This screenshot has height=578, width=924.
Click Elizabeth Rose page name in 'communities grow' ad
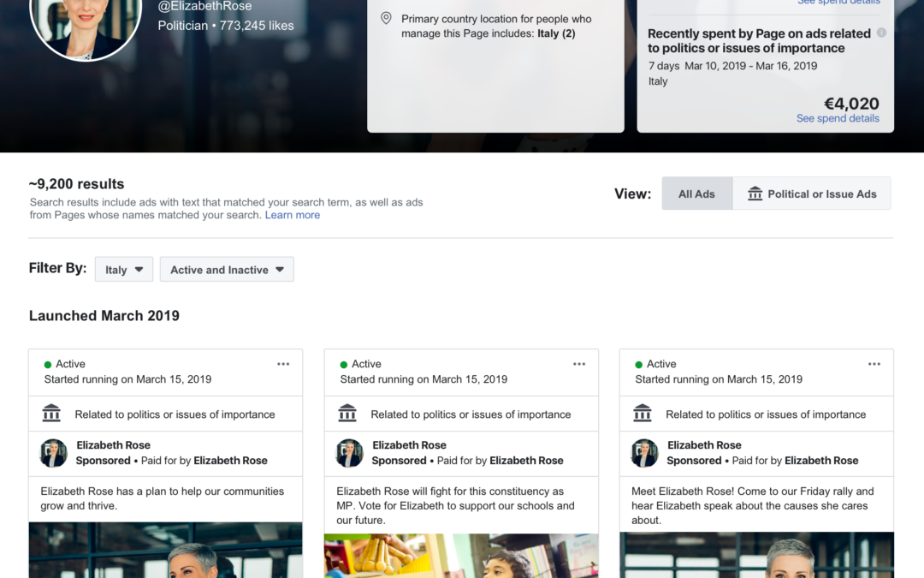113,444
